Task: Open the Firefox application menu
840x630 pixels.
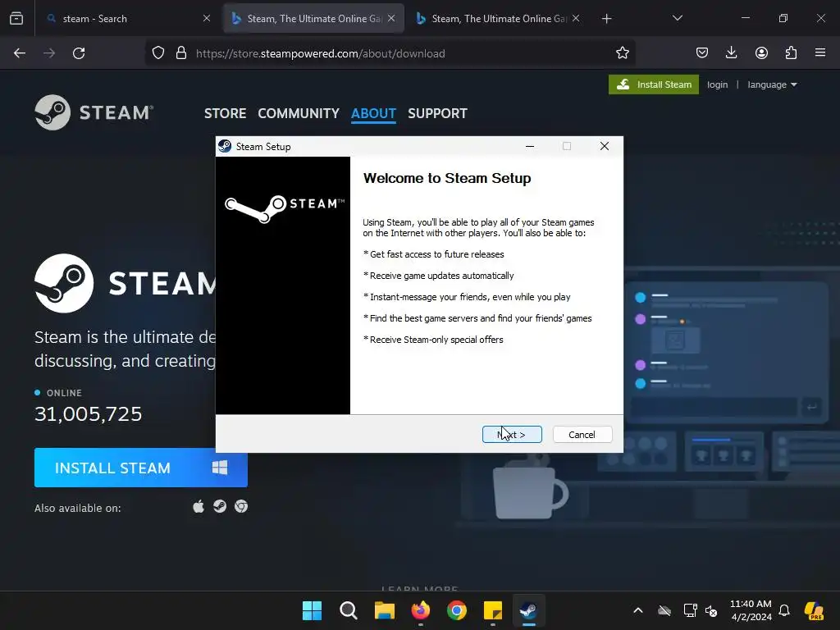Action: coord(820,53)
